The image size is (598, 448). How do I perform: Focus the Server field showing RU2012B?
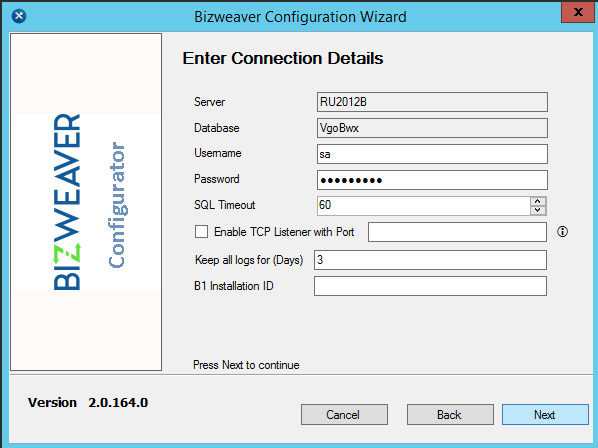tap(432, 102)
